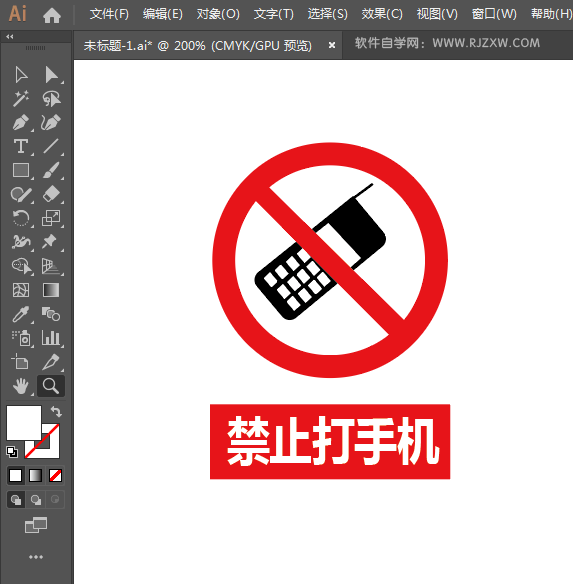Open the 帮助(H) menu
573x584 pixels.
click(551, 14)
